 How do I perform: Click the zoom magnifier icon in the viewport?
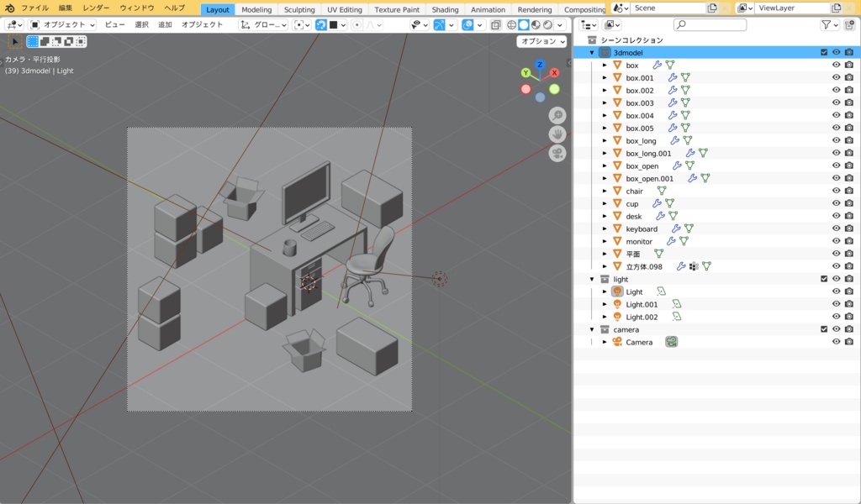pyautogui.click(x=557, y=115)
